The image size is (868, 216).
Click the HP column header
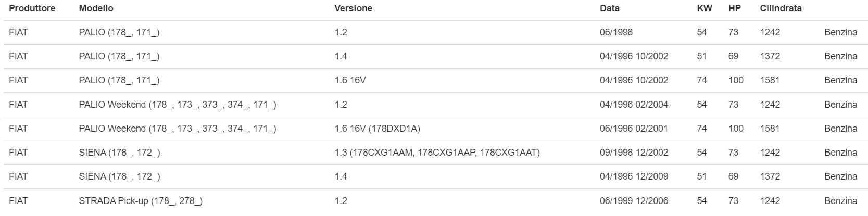(734, 8)
